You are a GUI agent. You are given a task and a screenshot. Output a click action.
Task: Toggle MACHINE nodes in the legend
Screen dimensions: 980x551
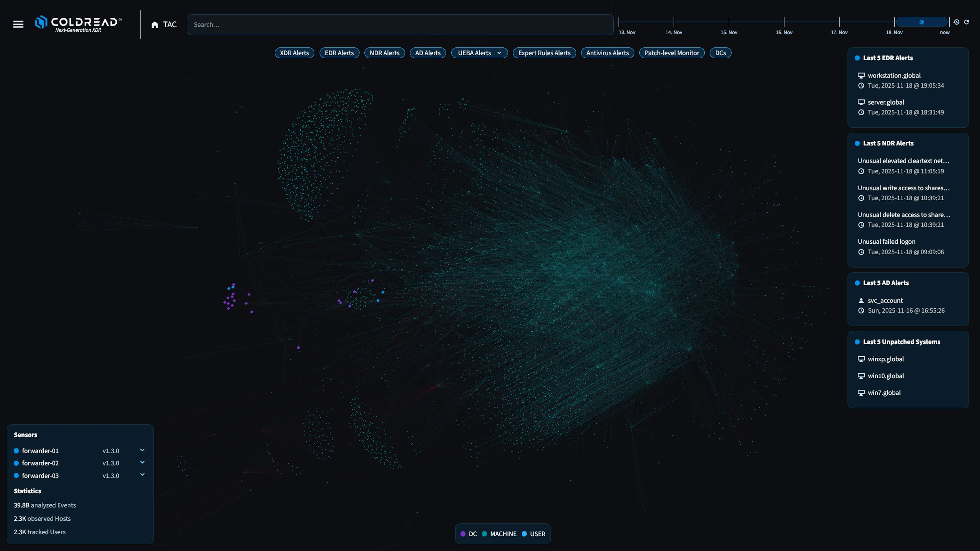tap(499, 533)
